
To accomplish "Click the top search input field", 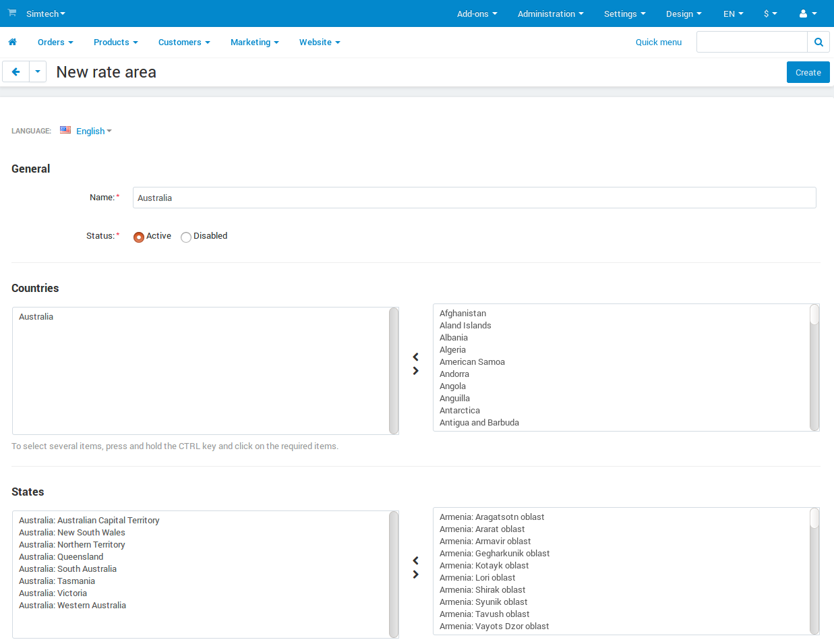I will pos(752,42).
